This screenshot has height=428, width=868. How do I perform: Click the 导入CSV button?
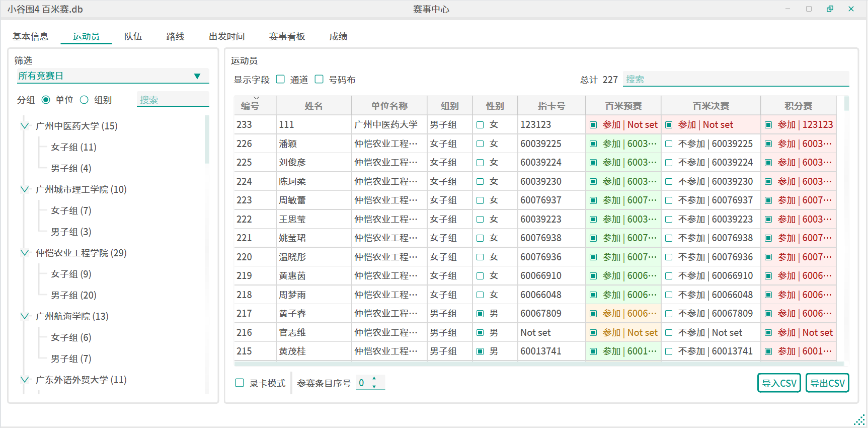pos(778,383)
